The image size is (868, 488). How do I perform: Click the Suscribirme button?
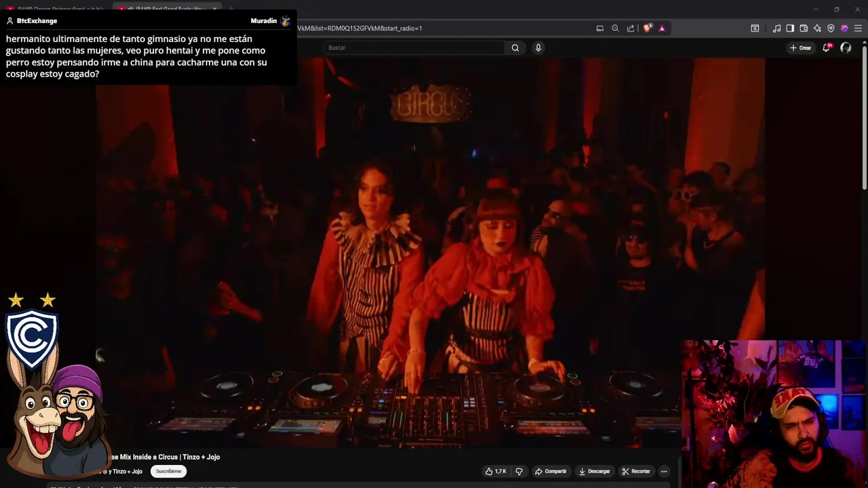click(x=169, y=471)
